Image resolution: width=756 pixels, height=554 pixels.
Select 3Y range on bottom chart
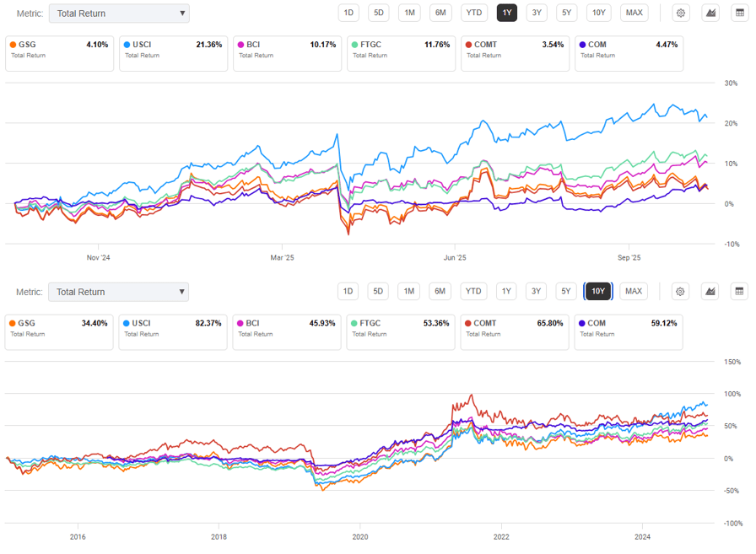pyautogui.click(x=536, y=292)
